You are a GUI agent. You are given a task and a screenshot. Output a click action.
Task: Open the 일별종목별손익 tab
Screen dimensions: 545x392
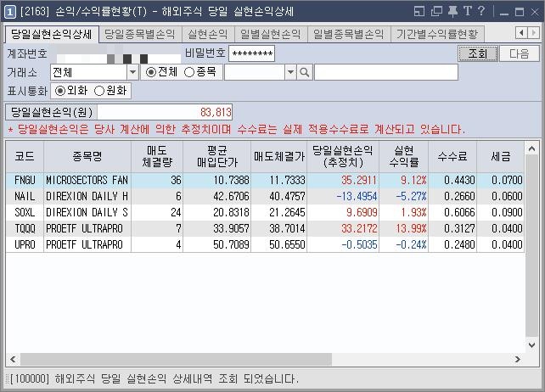click(x=349, y=35)
